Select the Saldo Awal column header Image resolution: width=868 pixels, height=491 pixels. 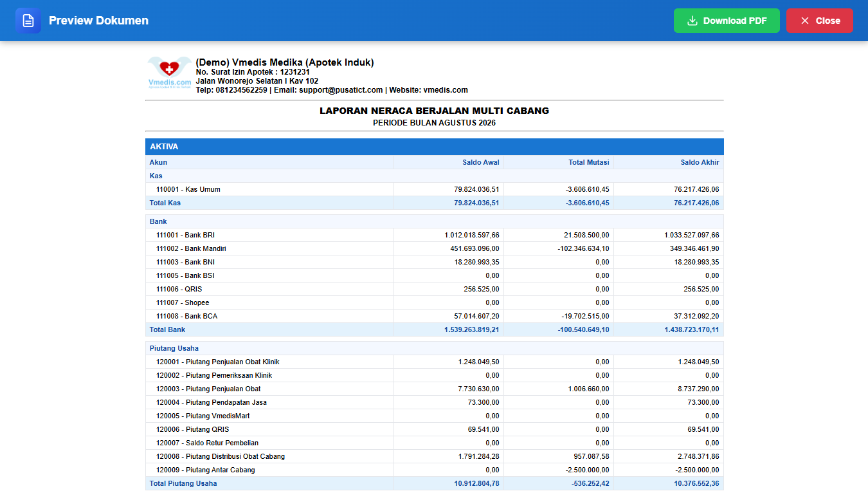[x=480, y=162]
